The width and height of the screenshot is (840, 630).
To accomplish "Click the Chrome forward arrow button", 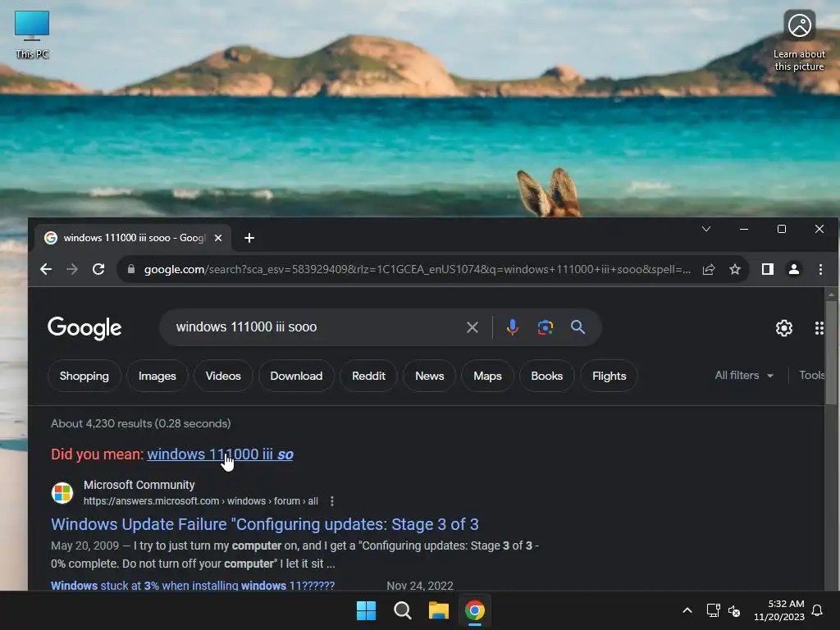I will tap(72, 269).
